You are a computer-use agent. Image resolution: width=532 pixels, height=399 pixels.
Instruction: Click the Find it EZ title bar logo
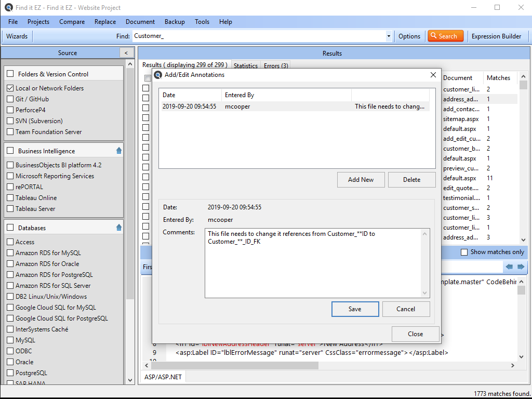8,8
